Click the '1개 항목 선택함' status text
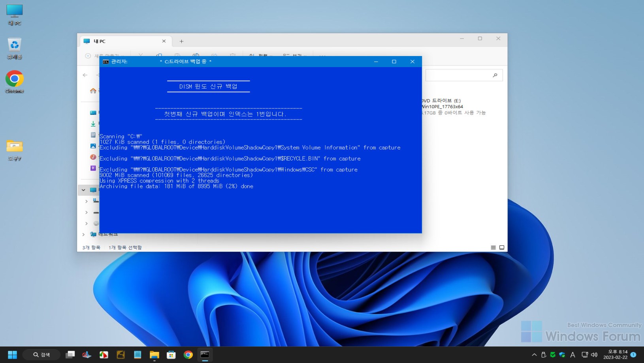 coord(125,247)
